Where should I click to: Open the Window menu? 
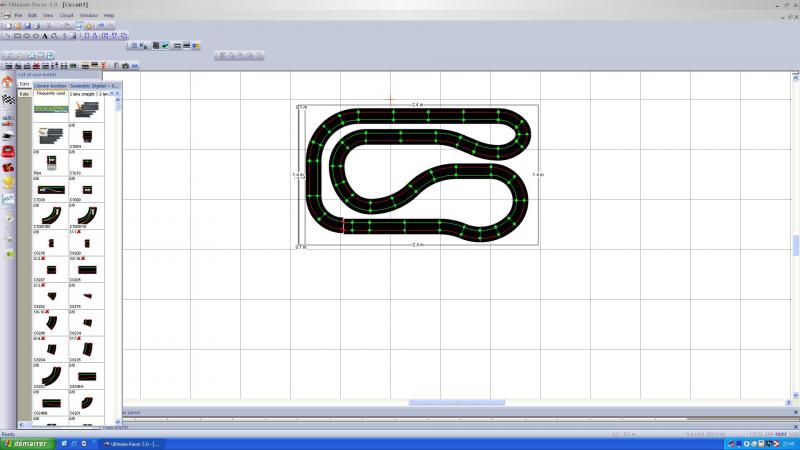(89, 16)
